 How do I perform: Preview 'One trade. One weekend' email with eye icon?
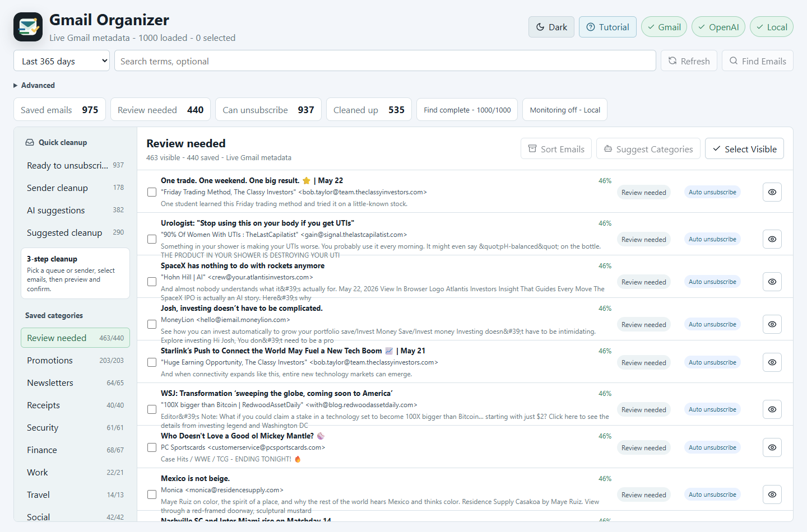click(772, 192)
